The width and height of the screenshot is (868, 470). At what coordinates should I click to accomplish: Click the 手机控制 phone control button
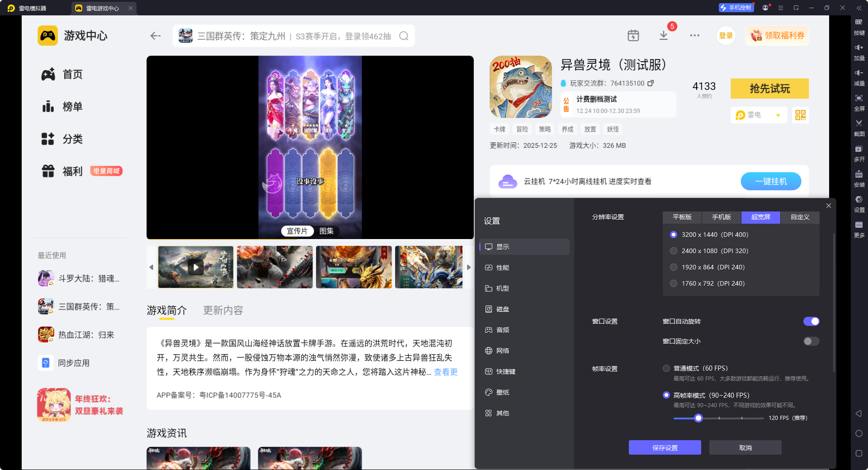736,8
